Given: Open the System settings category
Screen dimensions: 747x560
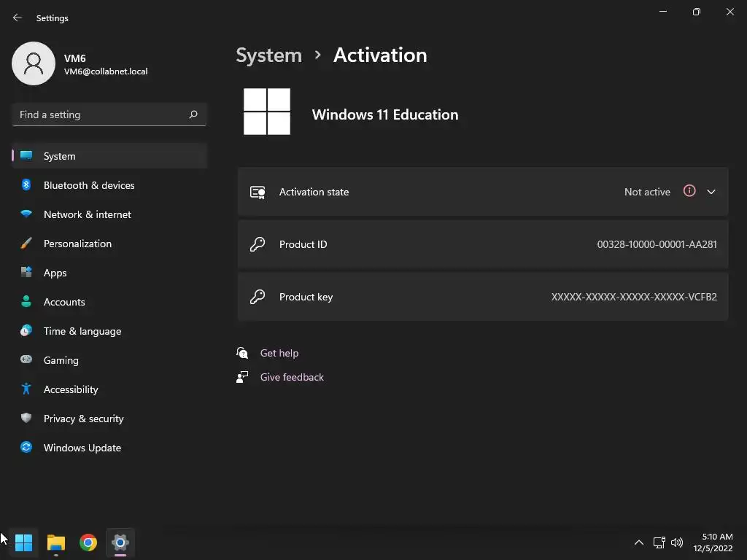Looking at the screenshot, I should (x=109, y=156).
